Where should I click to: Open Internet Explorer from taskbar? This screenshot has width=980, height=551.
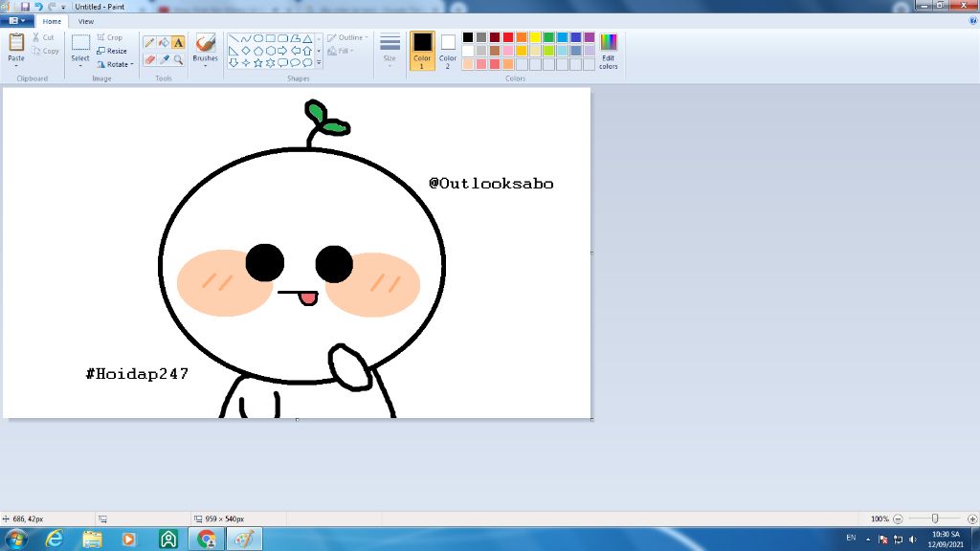(x=55, y=539)
